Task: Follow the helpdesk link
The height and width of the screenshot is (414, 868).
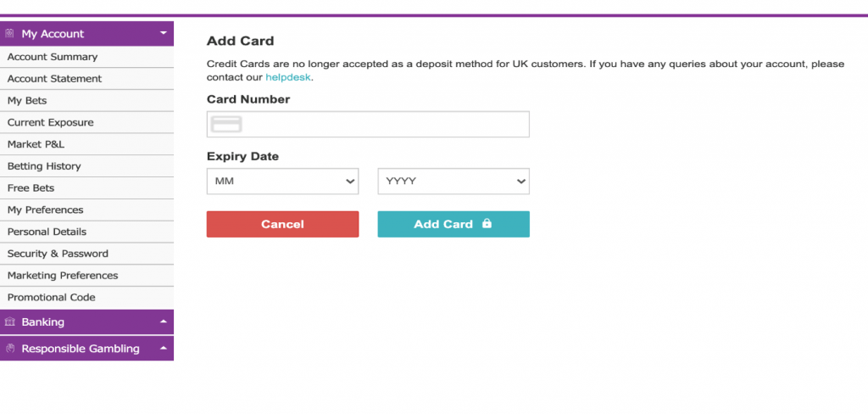Action: pos(288,77)
